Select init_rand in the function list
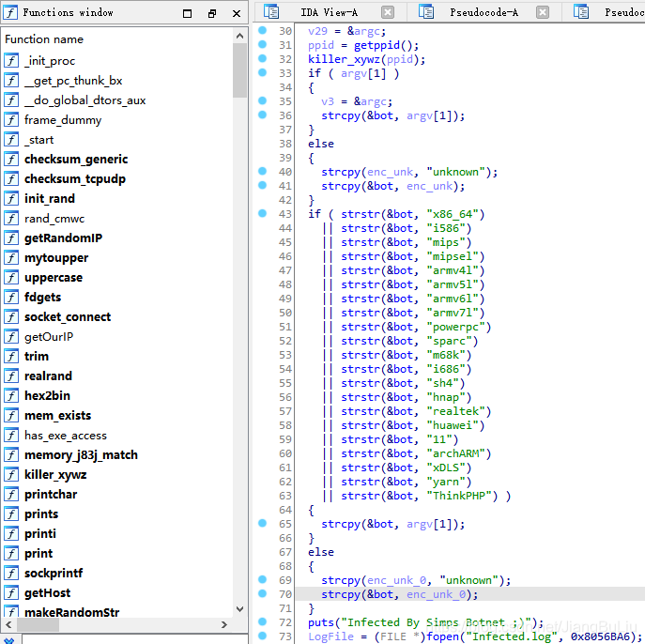The image size is (645, 644). pyautogui.click(x=50, y=199)
